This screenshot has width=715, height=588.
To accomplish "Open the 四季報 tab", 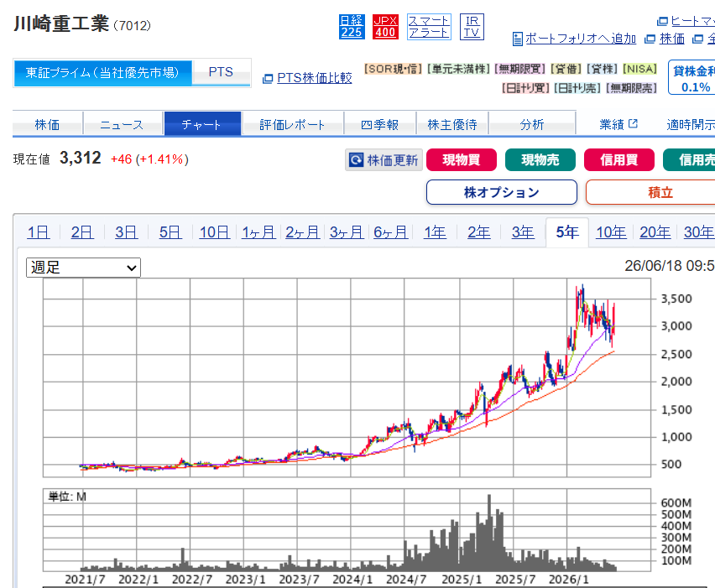I will pos(380,124).
